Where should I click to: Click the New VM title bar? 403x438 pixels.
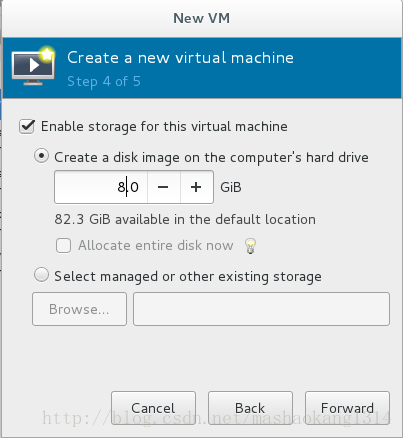pyautogui.click(x=202, y=18)
